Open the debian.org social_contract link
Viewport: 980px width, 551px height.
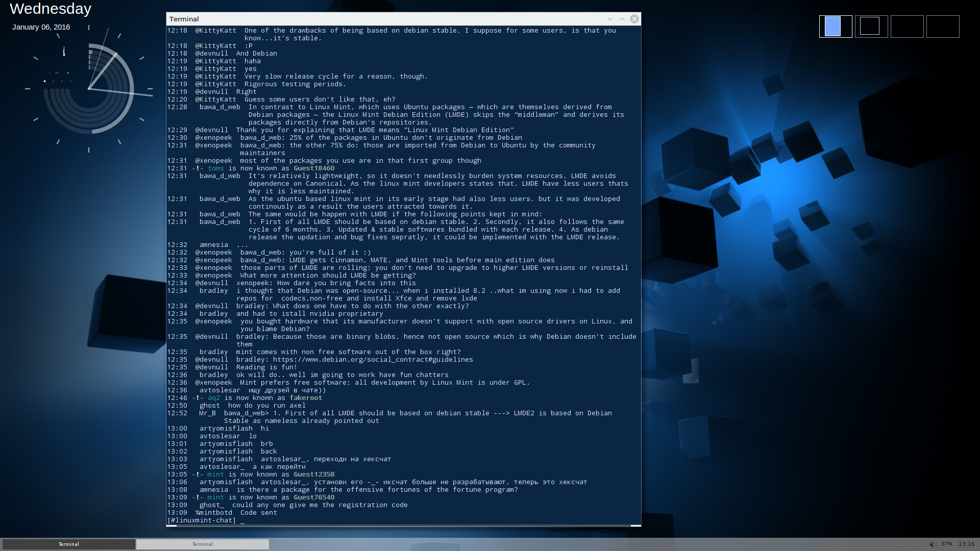point(373,360)
